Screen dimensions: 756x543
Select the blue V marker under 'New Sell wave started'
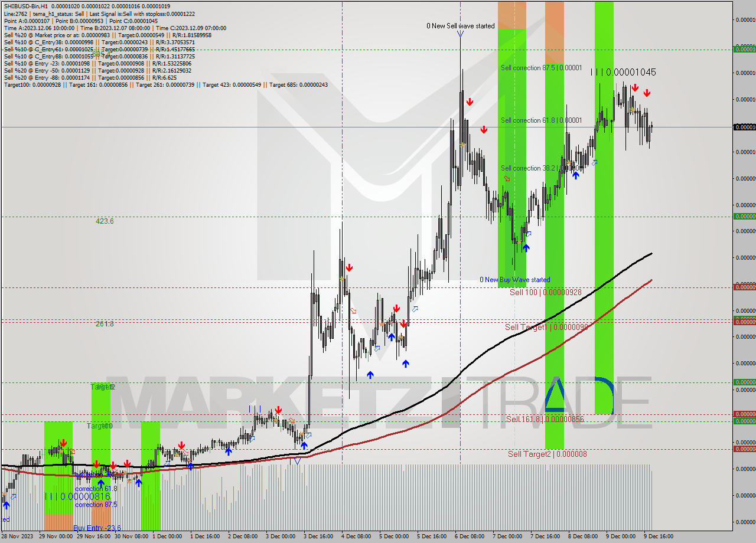click(x=460, y=34)
